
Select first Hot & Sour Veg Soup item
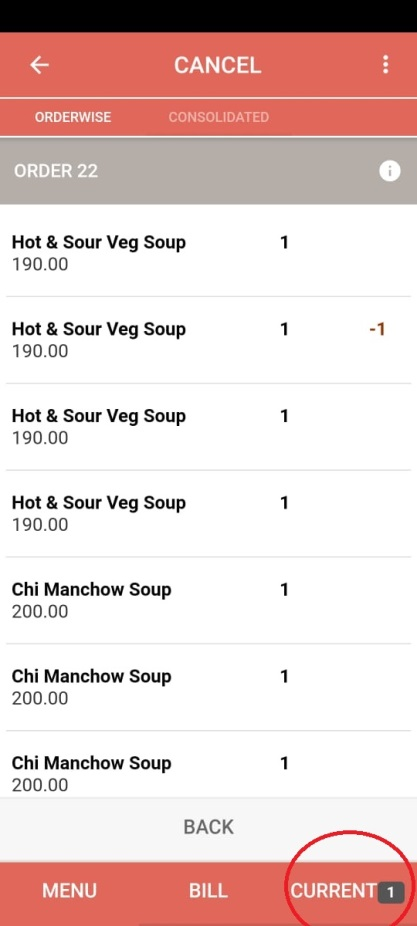pyautogui.click(x=208, y=253)
